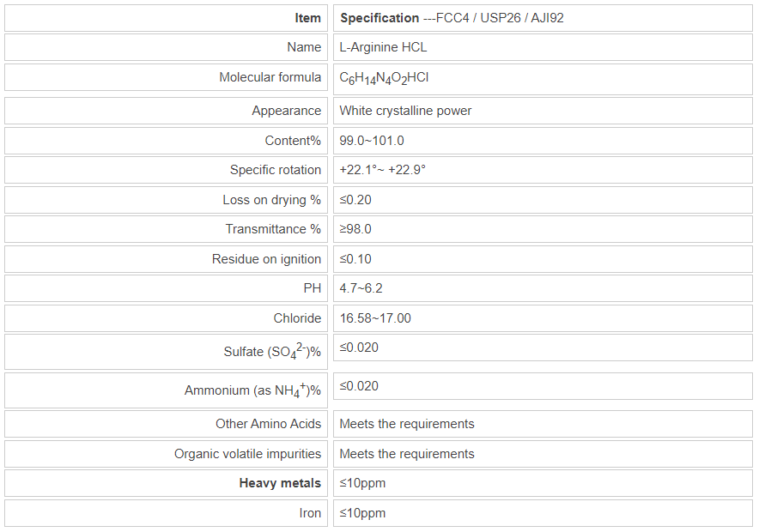Image resolution: width=759 pixels, height=532 pixels.
Task: Click the Transmittance value ≥98.0
Action: click(x=355, y=229)
